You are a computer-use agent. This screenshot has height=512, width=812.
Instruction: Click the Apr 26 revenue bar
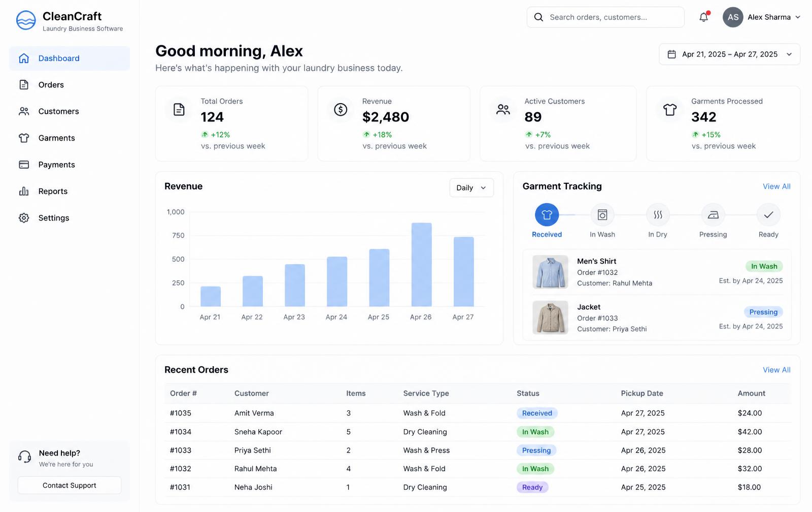pos(421,265)
